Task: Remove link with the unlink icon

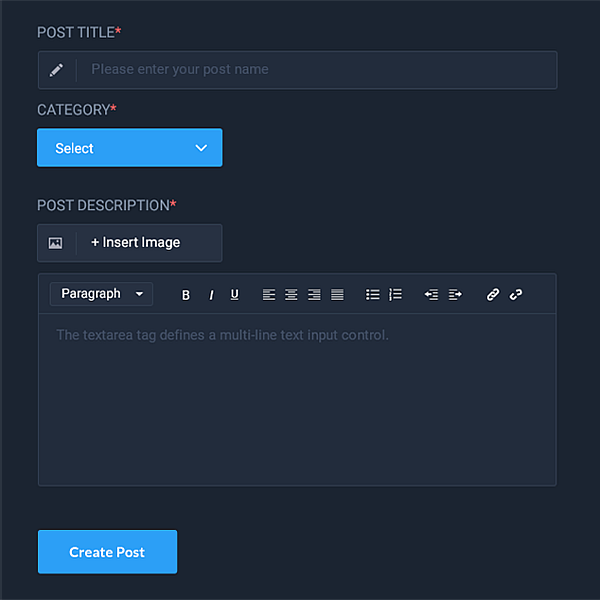Action: pyautogui.click(x=516, y=295)
